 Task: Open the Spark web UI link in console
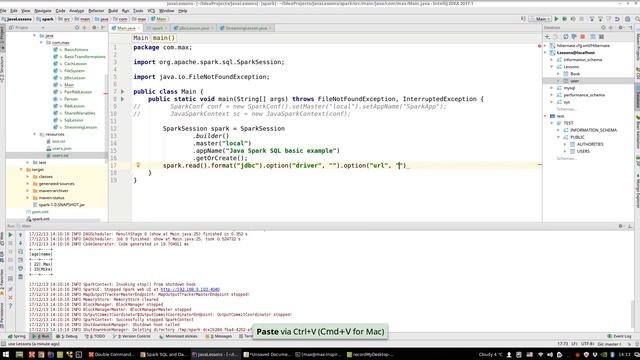click(190, 289)
